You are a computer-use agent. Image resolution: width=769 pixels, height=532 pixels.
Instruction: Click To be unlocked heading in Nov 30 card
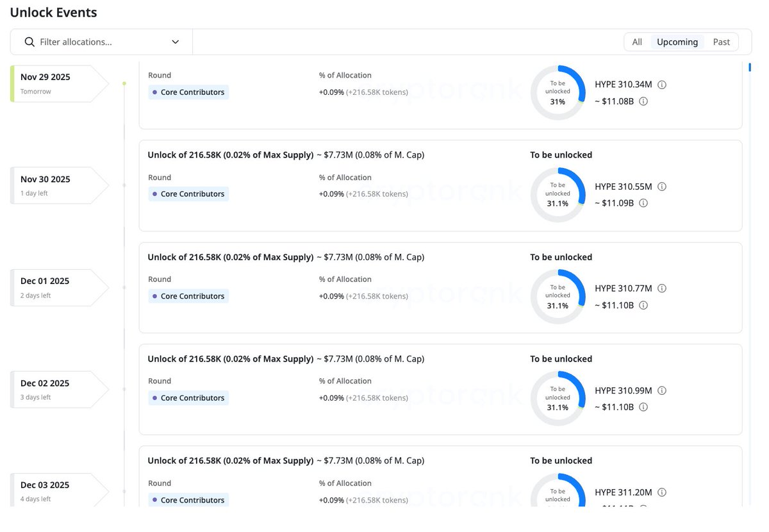(561, 154)
